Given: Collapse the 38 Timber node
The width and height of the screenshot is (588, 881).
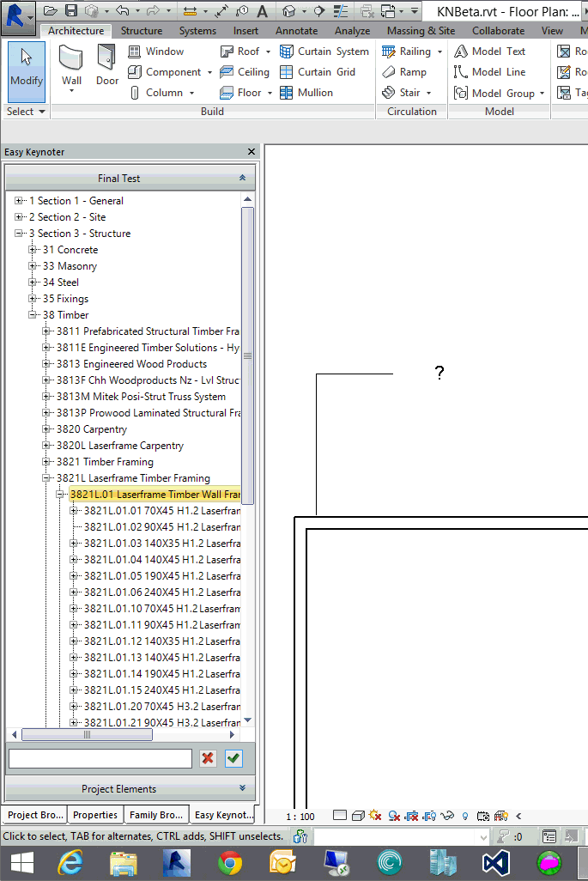Looking at the screenshot, I should 33,314.
